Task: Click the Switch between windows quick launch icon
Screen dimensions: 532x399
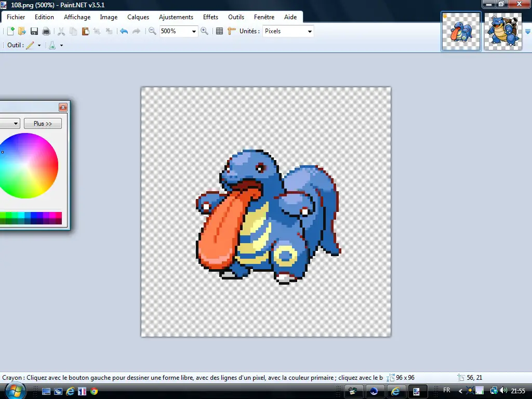Action: click(58, 392)
